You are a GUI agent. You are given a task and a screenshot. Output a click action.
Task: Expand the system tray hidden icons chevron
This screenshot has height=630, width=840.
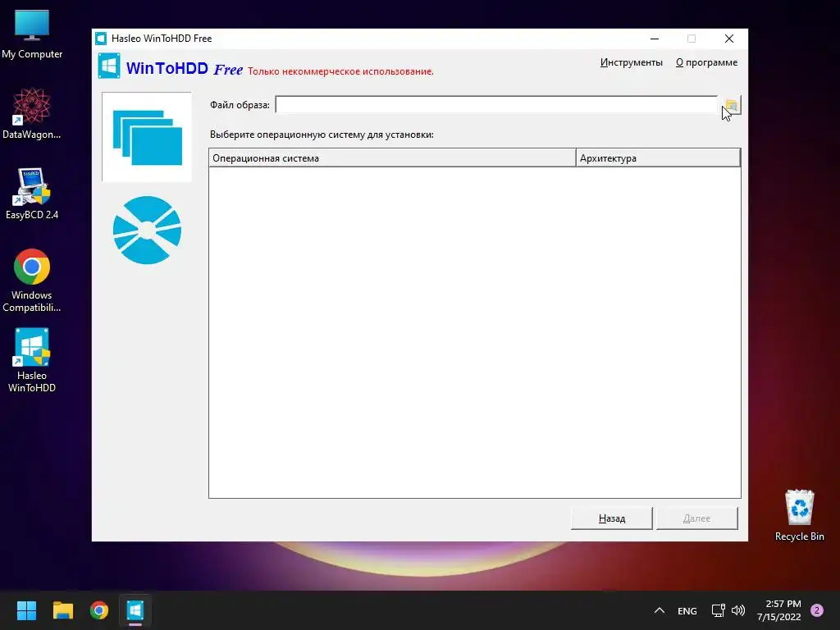660,610
